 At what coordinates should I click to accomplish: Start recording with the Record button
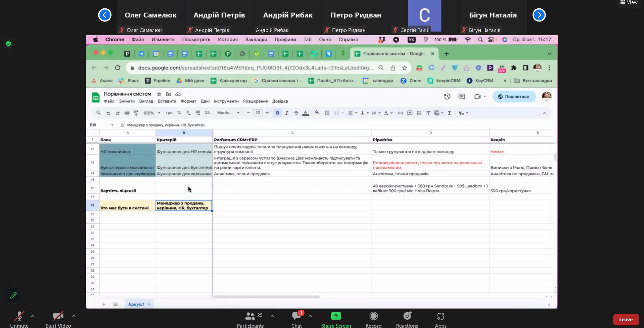(x=373, y=316)
